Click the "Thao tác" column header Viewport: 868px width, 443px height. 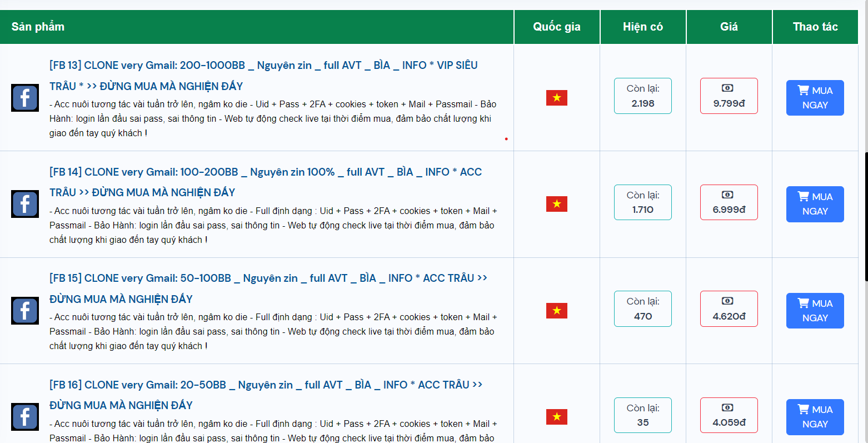pos(815,27)
